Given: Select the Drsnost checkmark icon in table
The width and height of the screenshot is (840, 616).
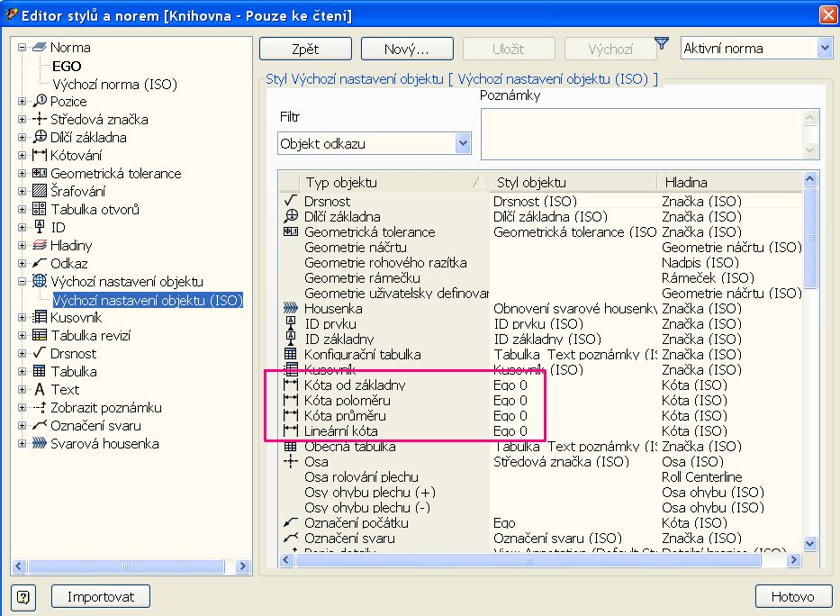Looking at the screenshot, I should coord(290,201).
